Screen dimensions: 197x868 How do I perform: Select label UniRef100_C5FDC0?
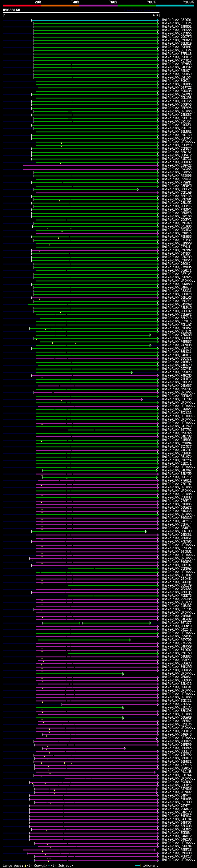176,149
